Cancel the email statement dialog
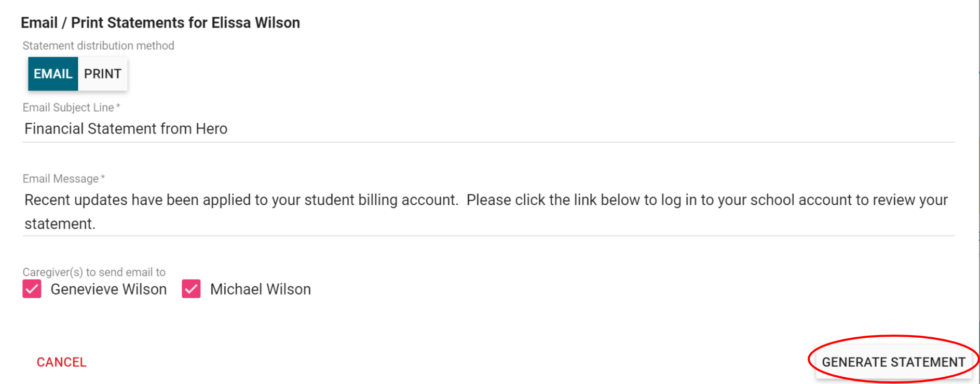The height and width of the screenshot is (384, 980). 61,362
